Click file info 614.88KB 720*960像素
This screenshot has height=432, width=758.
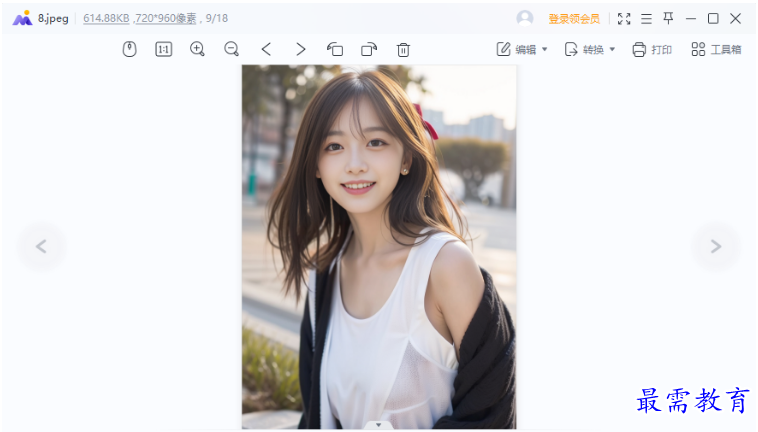[x=140, y=18]
